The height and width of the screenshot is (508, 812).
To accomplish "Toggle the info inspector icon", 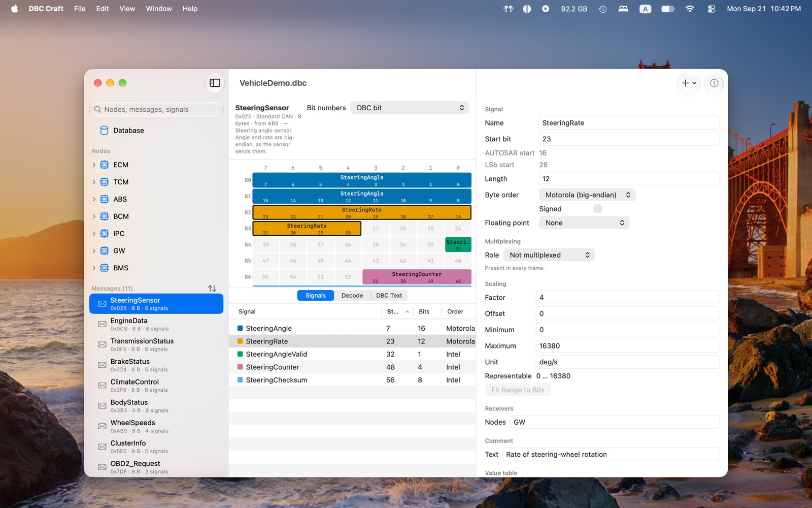I will pos(714,83).
